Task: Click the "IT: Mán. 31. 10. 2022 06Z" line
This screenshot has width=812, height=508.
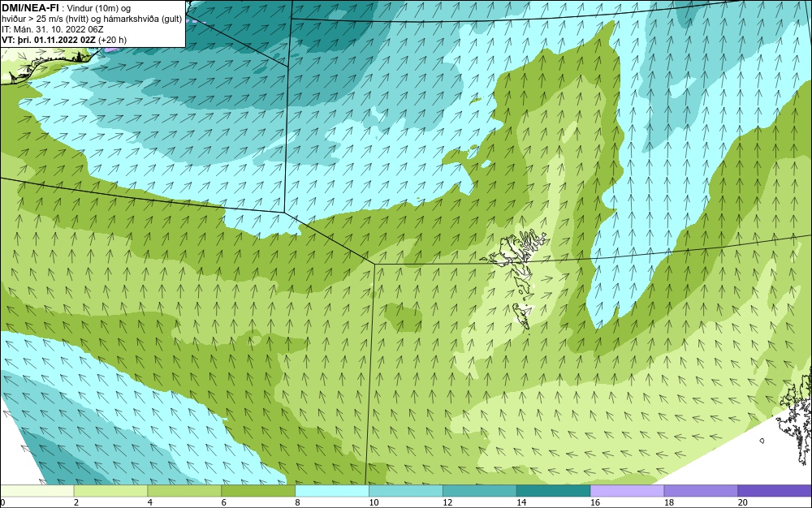Action: (x=53, y=29)
